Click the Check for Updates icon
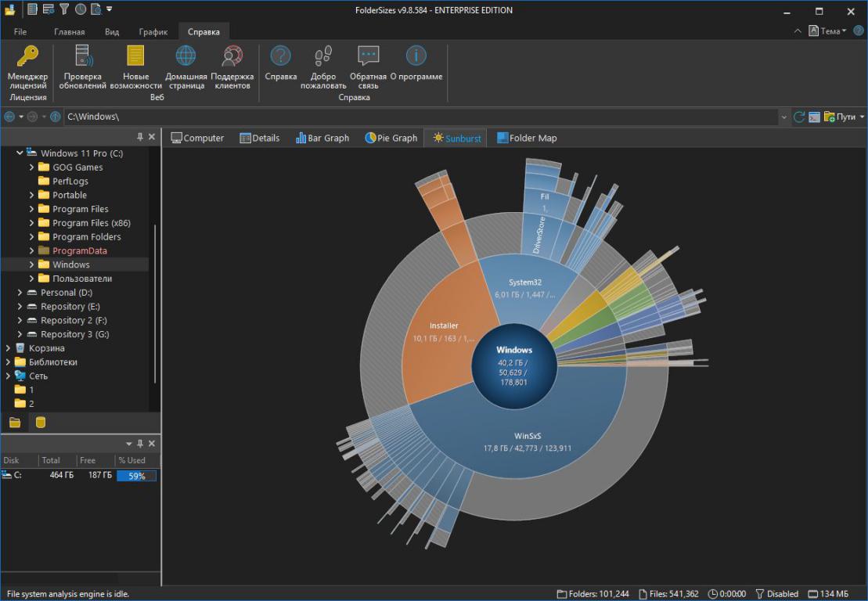This screenshot has height=601, width=868. coord(82,57)
